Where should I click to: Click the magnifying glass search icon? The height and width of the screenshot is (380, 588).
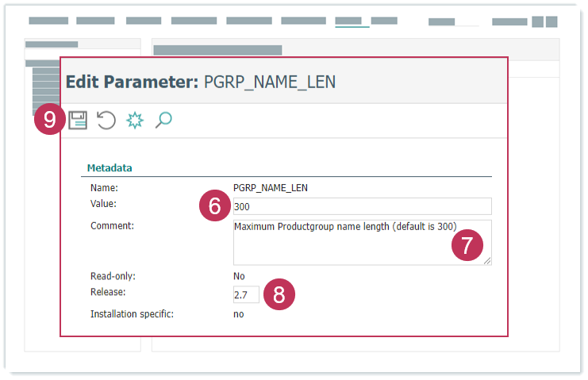click(x=163, y=120)
